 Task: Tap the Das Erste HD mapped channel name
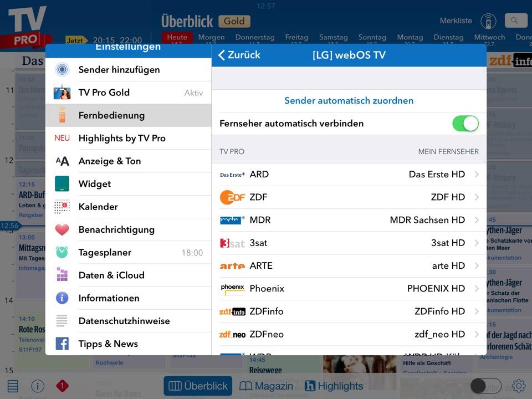click(x=437, y=175)
